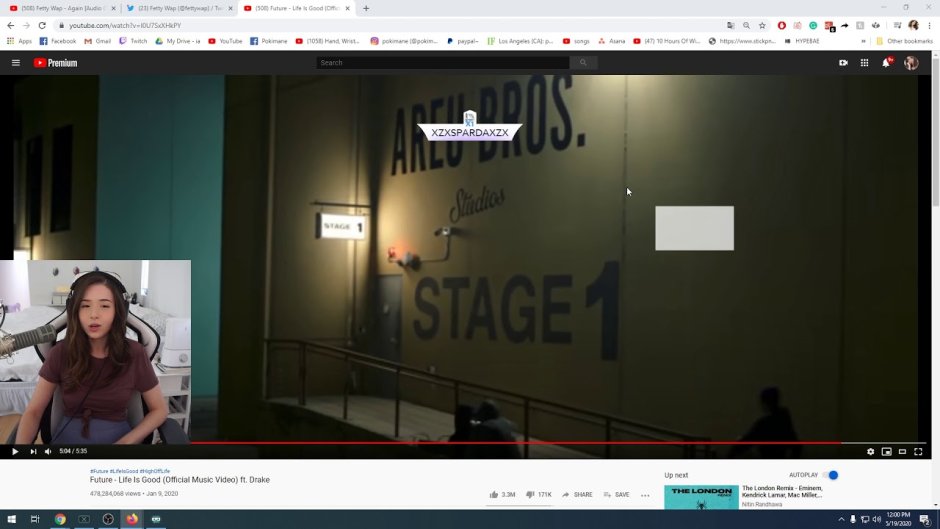This screenshot has width=940, height=529.
Task: Click the YouTube search magnifier button
Action: [x=583, y=62]
